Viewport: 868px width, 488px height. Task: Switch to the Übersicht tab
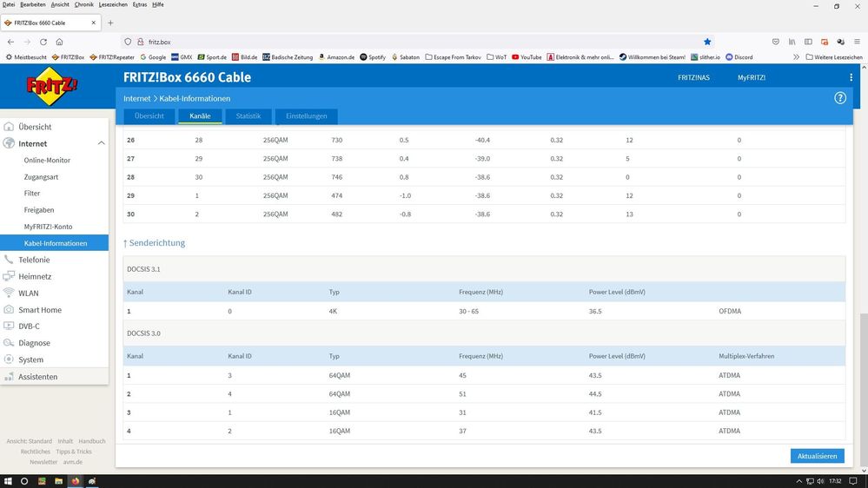(x=149, y=116)
